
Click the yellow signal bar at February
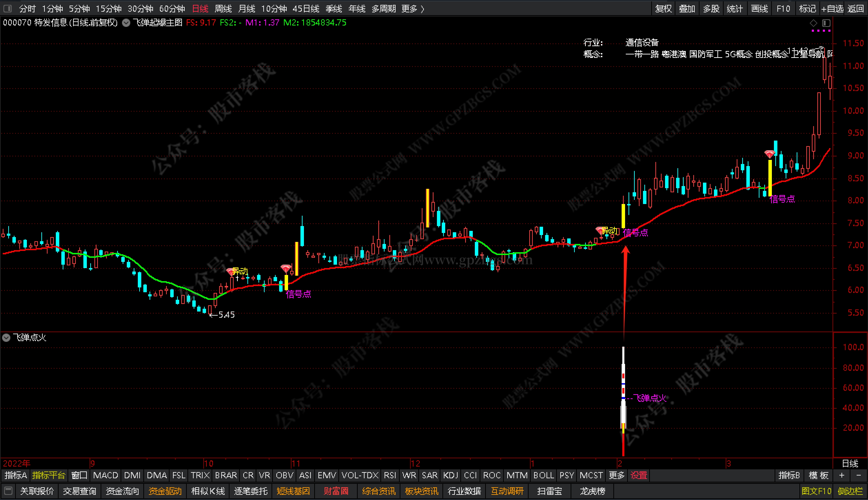click(x=623, y=216)
